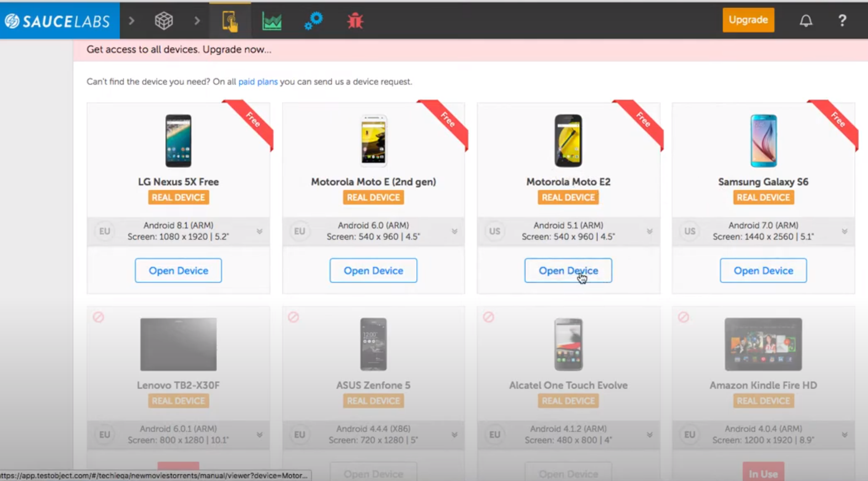Expand ASUS Zenfone 5 Android 4.4.4 details

click(x=454, y=435)
